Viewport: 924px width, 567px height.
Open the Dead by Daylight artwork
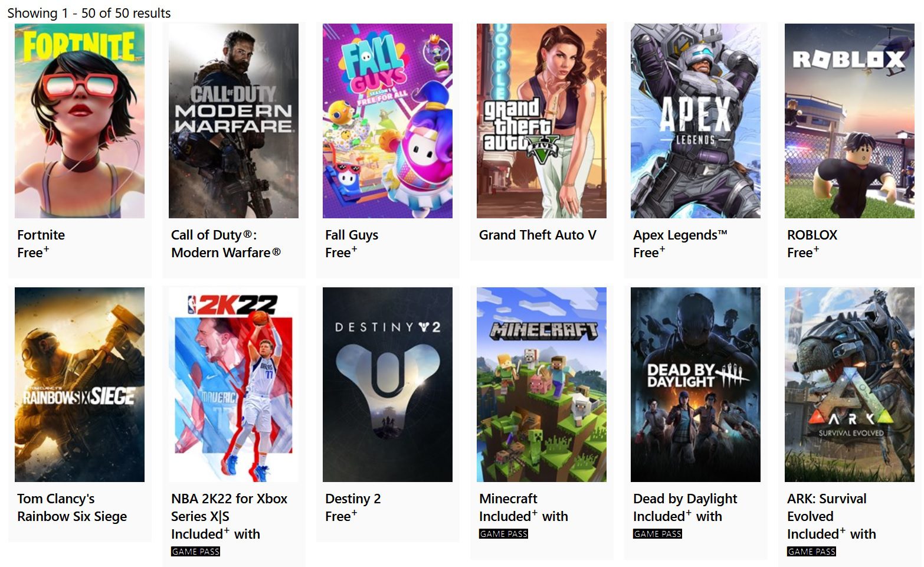click(x=696, y=385)
